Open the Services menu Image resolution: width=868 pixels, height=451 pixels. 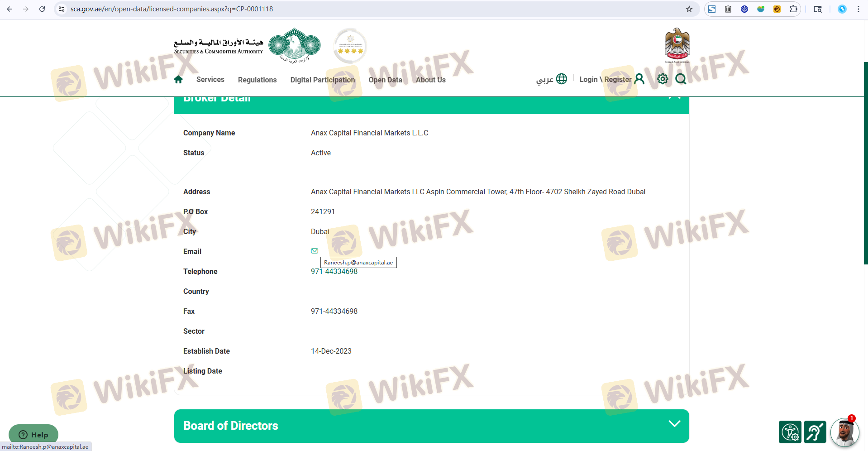pos(210,80)
